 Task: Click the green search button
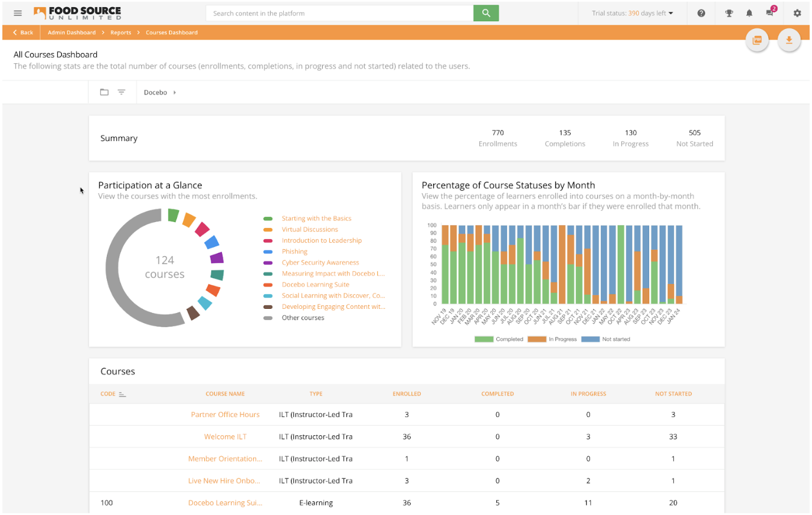tap(486, 13)
